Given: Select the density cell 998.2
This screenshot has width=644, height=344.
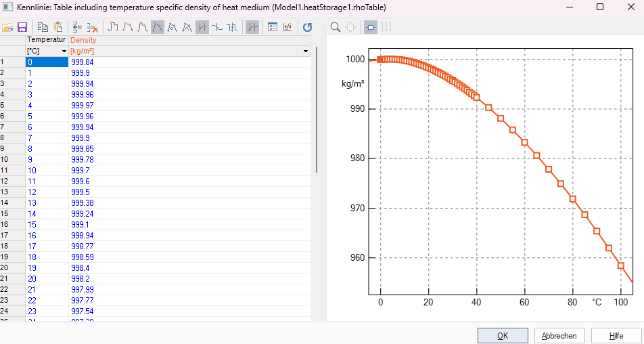Looking at the screenshot, I should (189, 278).
